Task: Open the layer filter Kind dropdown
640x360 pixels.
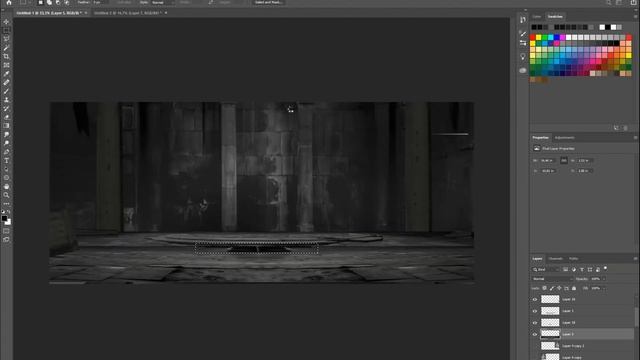Action: 546,269
